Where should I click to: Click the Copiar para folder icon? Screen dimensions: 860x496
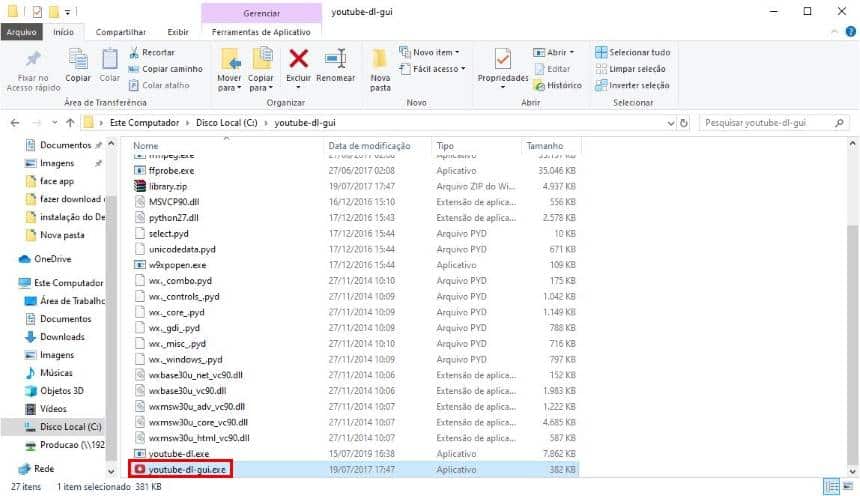pos(262,59)
